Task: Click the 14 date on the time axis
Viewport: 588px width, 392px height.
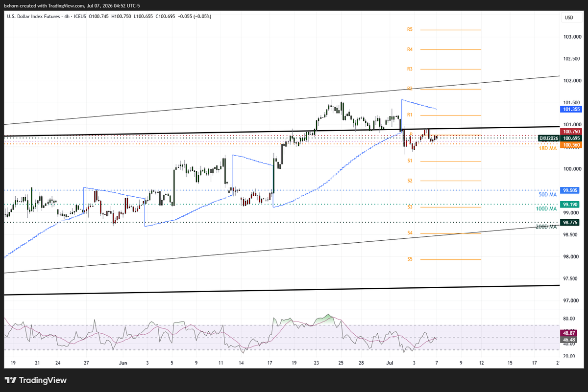Action: click(242, 363)
